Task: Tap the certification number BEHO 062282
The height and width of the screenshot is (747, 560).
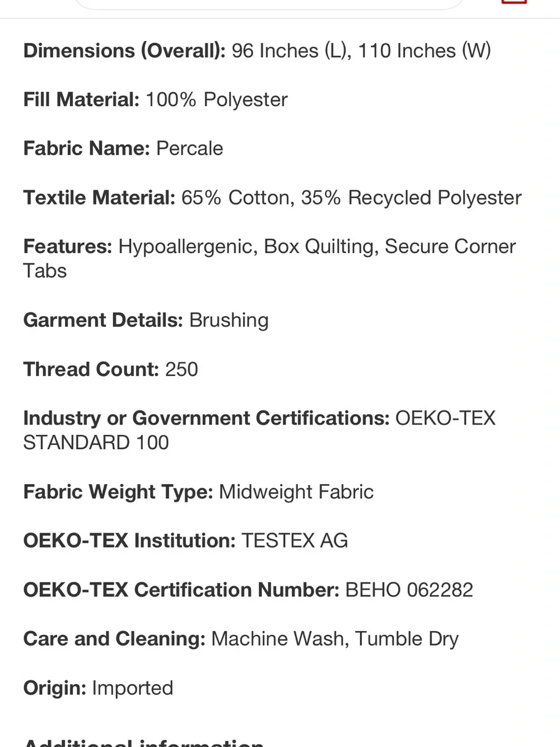Action: point(409,590)
